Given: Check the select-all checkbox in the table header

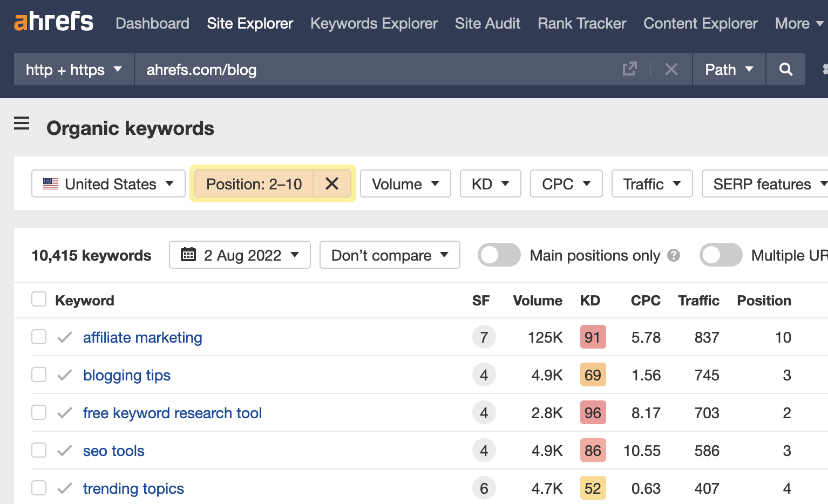Looking at the screenshot, I should [x=38, y=298].
